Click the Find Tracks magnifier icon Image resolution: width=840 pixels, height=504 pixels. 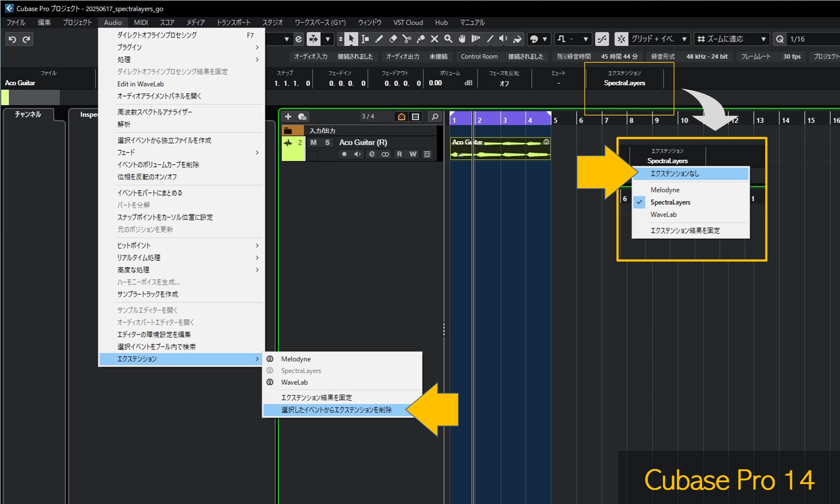(435, 117)
